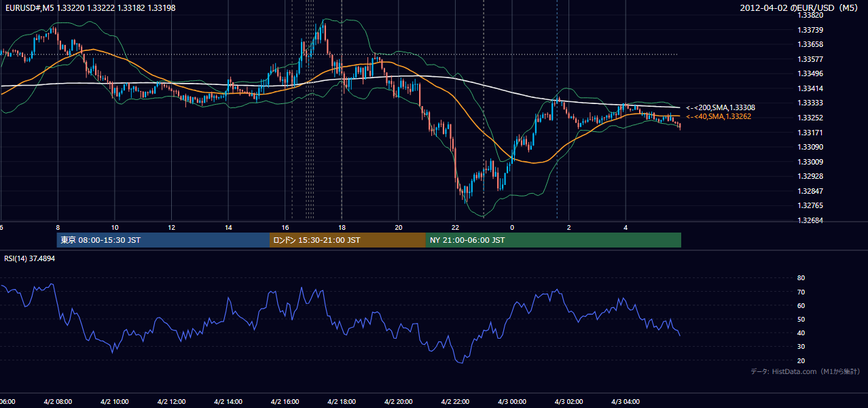Click the 80 level on RSI axis
Image resolution: width=868 pixels, height=408 pixels.
(801, 278)
